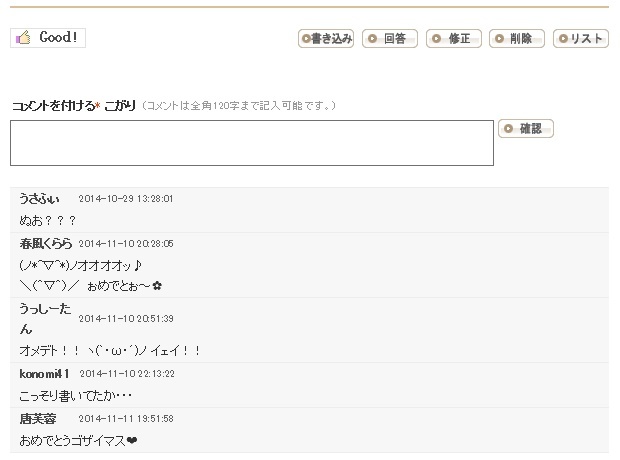Click the Good! thumbs-up button
The width and height of the screenshot is (620, 460).
(48, 38)
